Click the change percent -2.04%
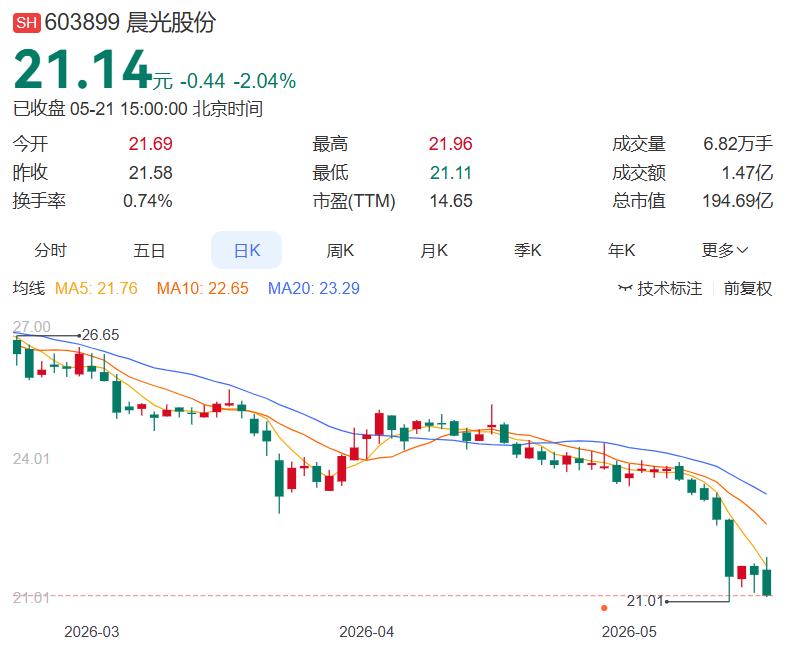Image resolution: width=785 pixels, height=660 pixels. (x=265, y=81)
